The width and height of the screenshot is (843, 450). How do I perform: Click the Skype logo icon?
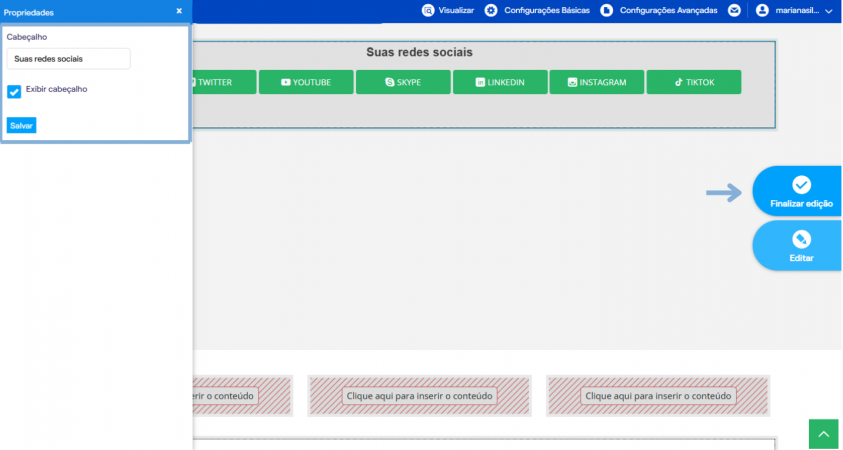click(x=390, y=82)
